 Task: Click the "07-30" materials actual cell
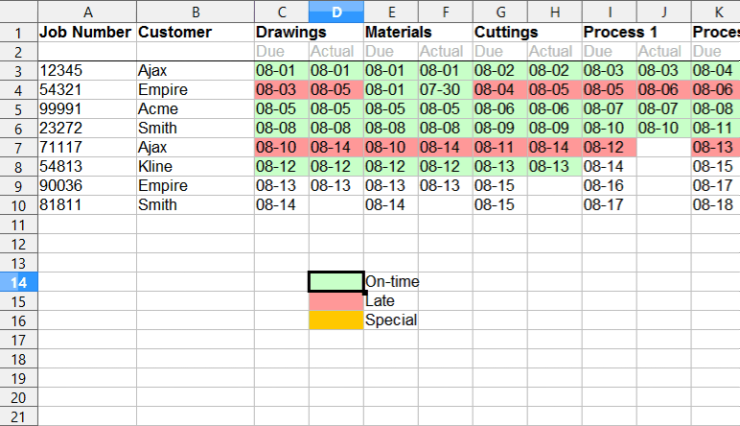tap(445, 90)
